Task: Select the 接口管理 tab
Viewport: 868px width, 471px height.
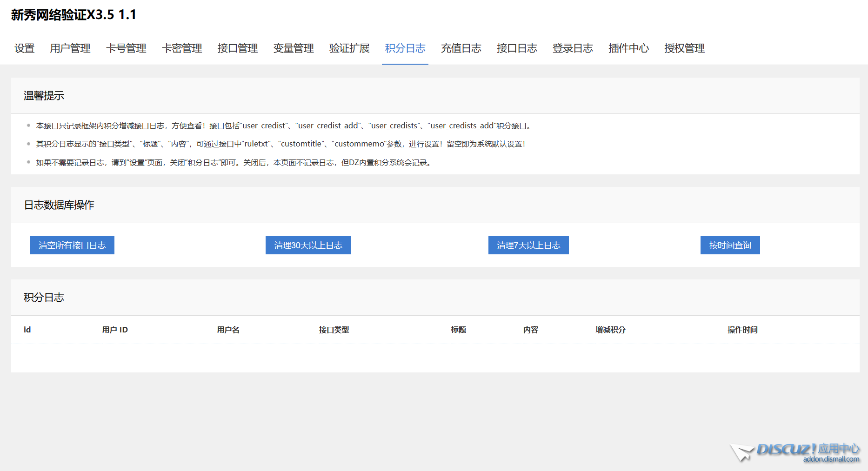Action: pos(238,48)
